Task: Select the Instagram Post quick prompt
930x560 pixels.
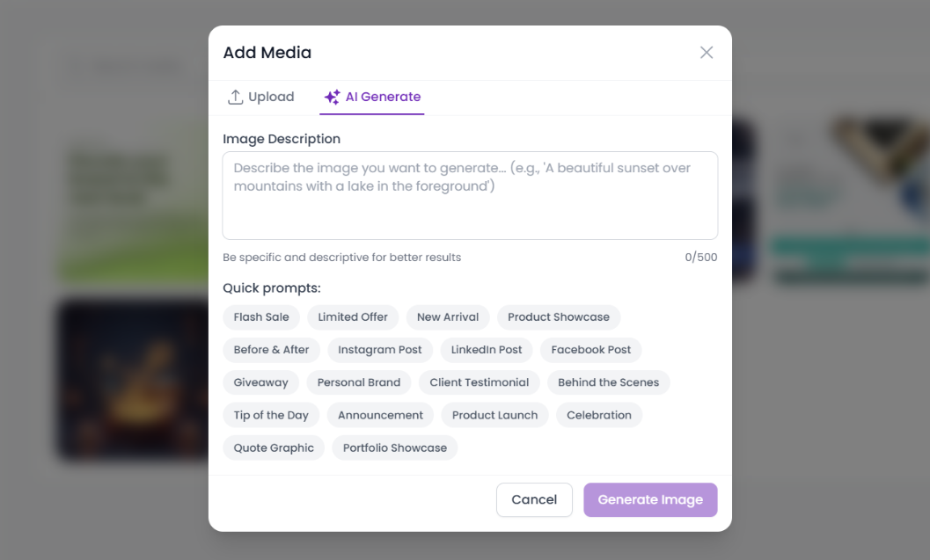Action: [380, 350]
